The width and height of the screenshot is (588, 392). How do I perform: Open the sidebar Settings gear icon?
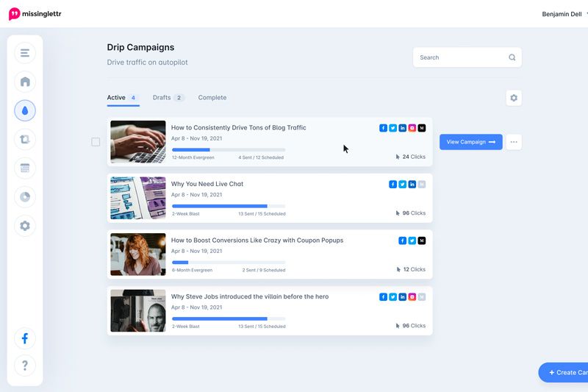(25, 226)
